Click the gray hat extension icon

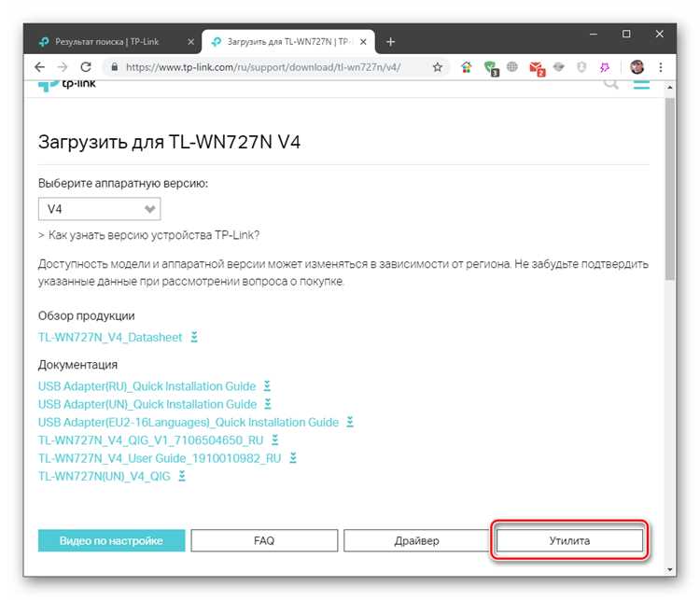tap(558, 67)
